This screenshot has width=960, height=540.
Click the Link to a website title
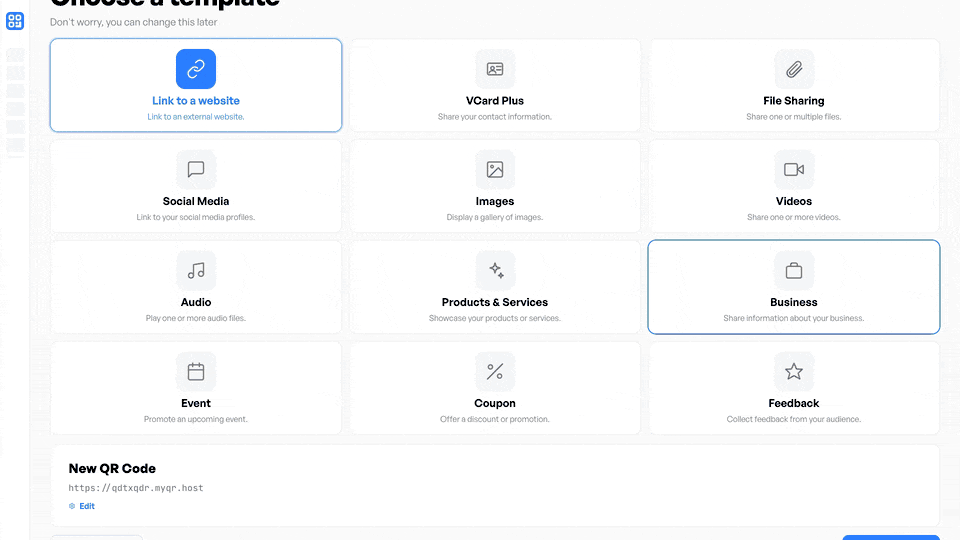point(196,101)
